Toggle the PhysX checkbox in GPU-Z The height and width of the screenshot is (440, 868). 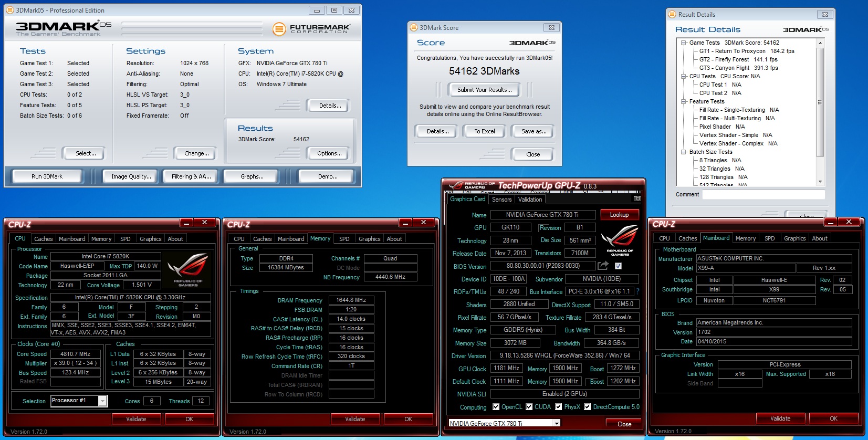(x=559, y=406)
